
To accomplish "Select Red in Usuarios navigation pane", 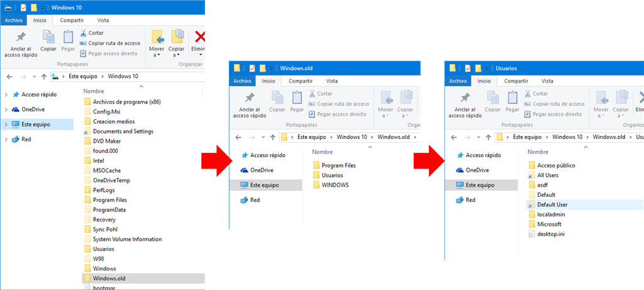I will click(x=466, y=200).
